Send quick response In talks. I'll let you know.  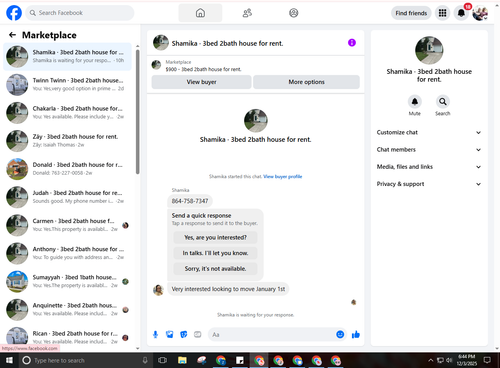(x=215, y=253)
